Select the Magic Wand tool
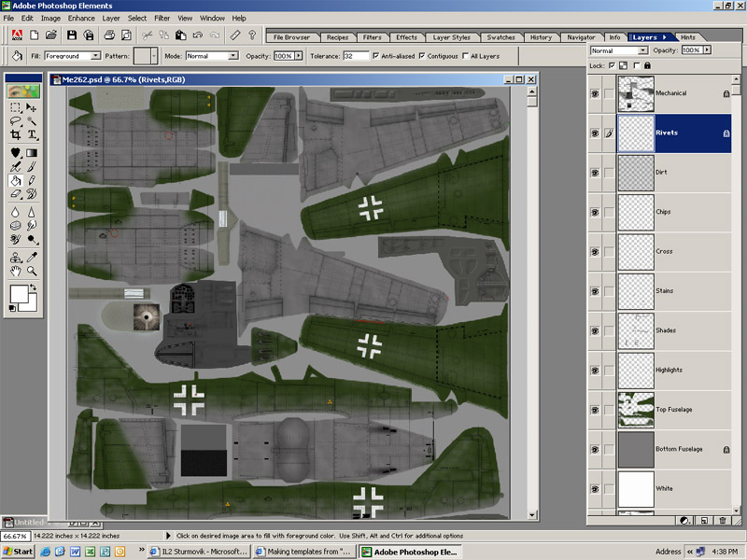747x560 pixels. [32, 121]
